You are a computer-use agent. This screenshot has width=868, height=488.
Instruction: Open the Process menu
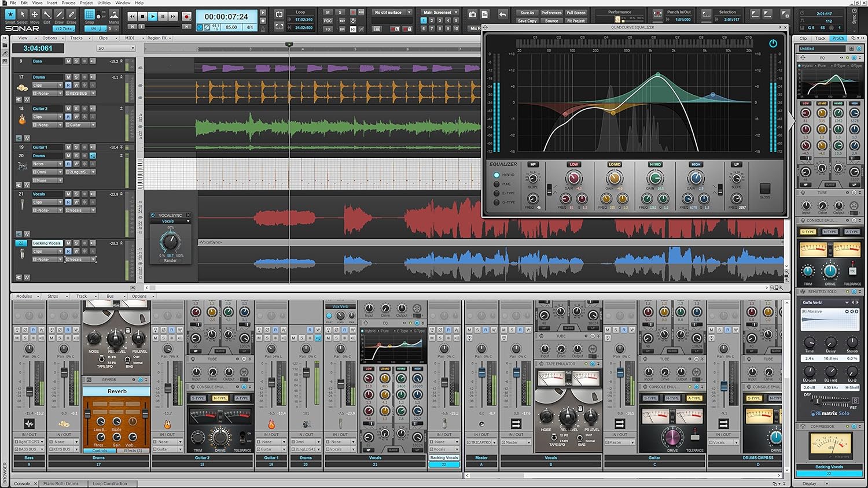pyautogui.click(x=69, y=2)
